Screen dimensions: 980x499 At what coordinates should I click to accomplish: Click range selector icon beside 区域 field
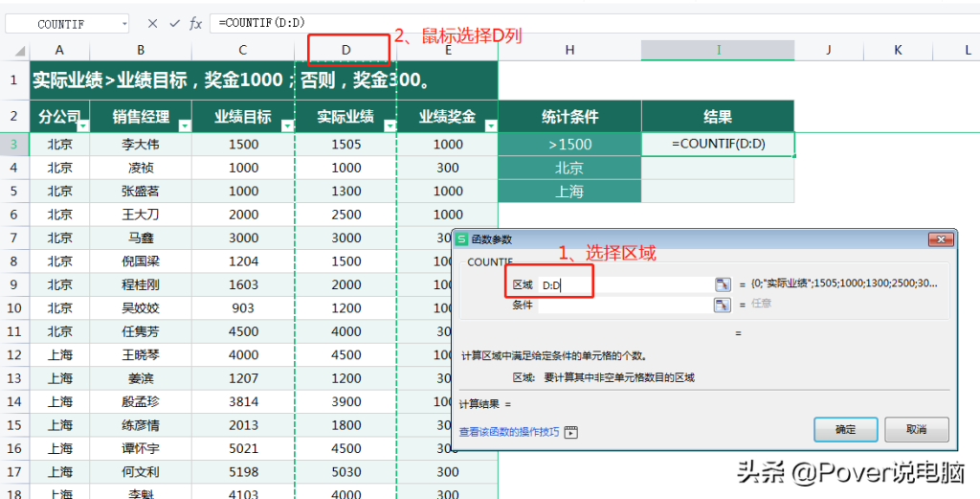click(723, 284)
